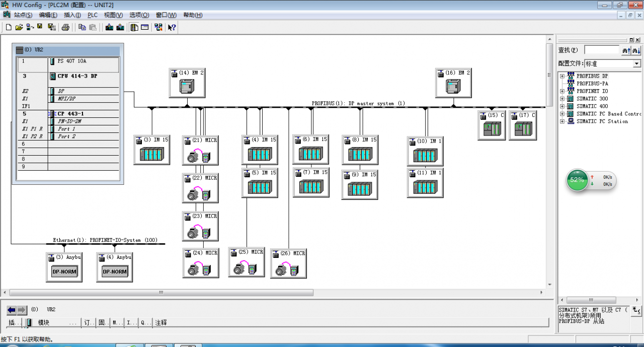Viewport: 644px width, 347px height.
Task: Select the CP 443-1 row in rack
Action: point(69,114)
